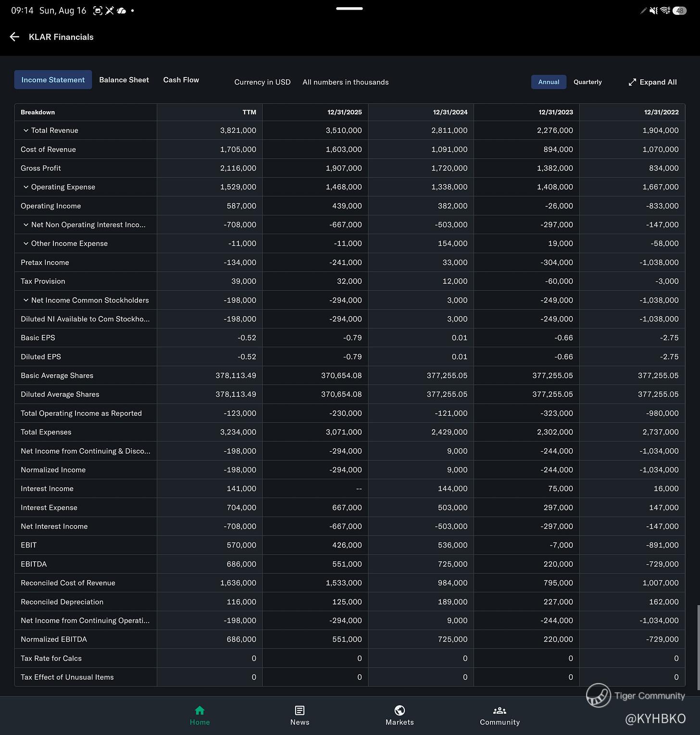700x735 pixels.
Task: Open the Markets globe icon
Action: pyautogui.click(x=400, y=710)
